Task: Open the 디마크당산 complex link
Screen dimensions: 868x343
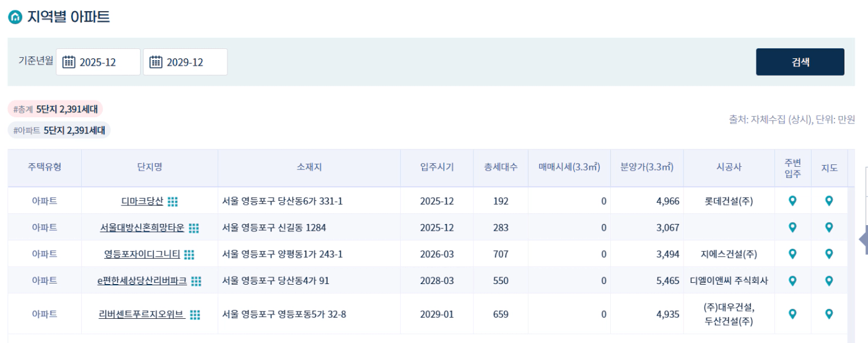Action: tap(142, 202)
